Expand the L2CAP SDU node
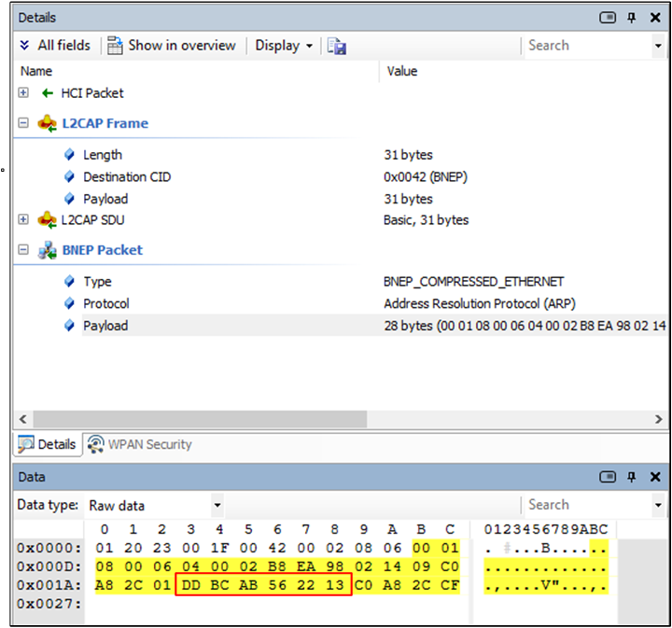 (x=23, y=219)
